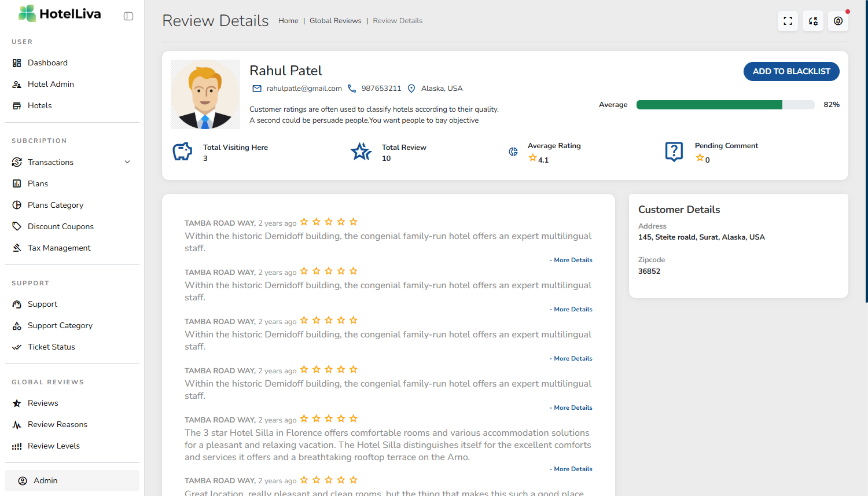Click the Average rating progress bar

(x=725, y=105)
